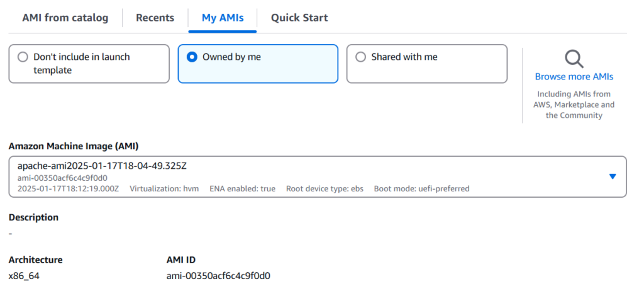Click the AMI ID value under AMI ID heading
644x296 pixels.
click(x=217, y=276)
